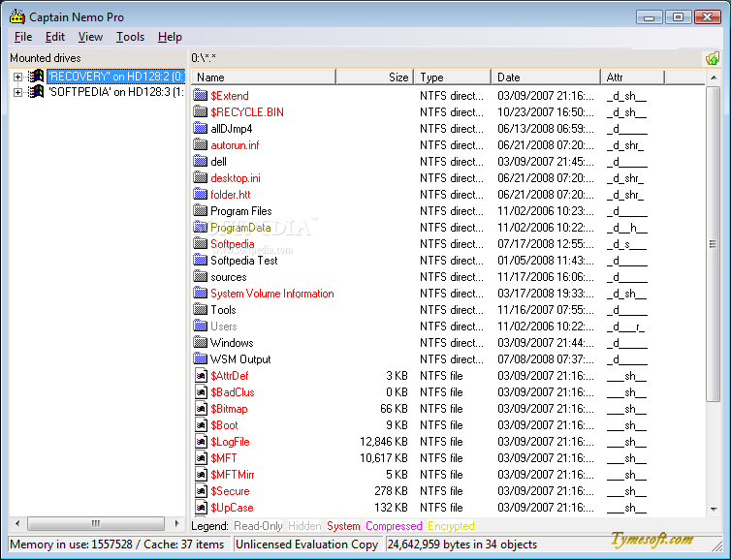Viewport: 731px width, 560px height.
Task: Click the SOFTPEDIA drive icon in Mounted drives
Action: pos(36,91)
